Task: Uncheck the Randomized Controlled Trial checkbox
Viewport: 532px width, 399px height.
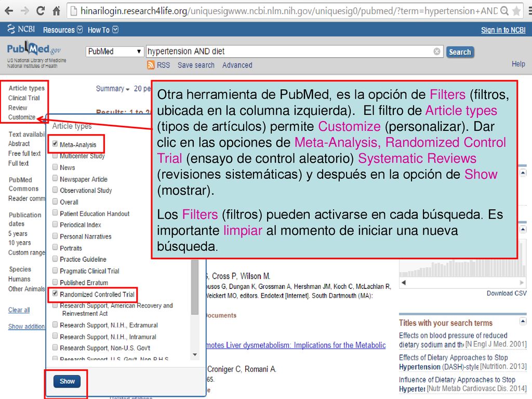Action: [x=55, y=294]
